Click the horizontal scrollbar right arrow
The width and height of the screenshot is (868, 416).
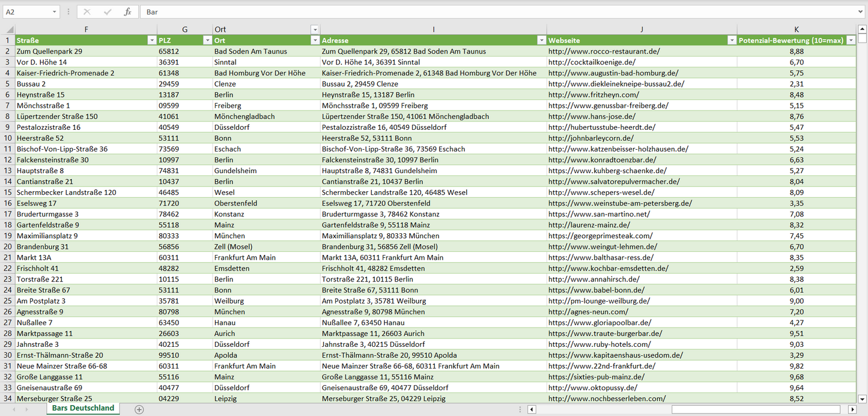[x=852, y=409]
